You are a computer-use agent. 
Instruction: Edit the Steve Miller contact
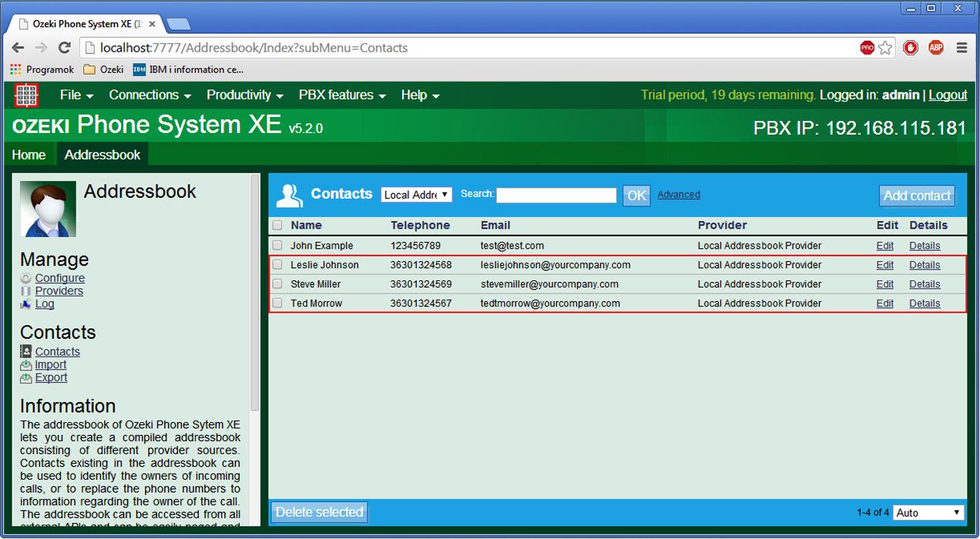click(885, 284)
